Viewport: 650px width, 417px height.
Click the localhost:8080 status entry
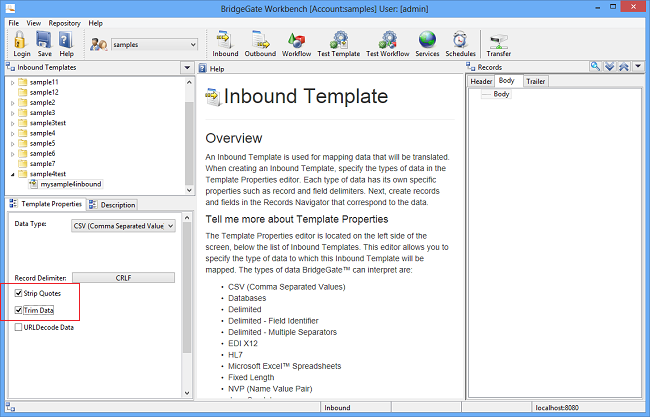556,408
